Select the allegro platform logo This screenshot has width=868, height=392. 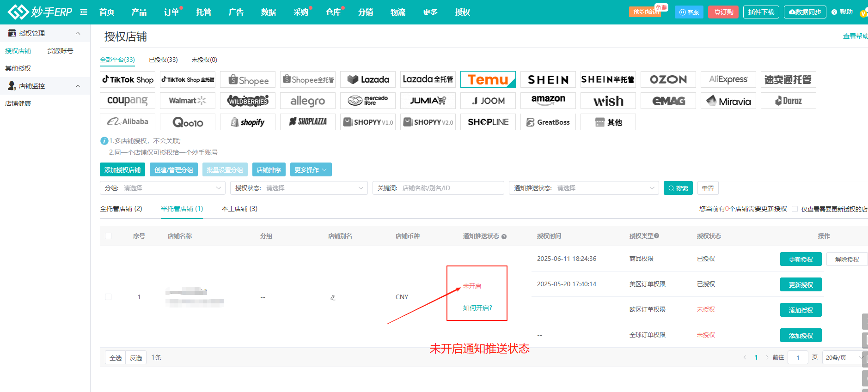308,101
